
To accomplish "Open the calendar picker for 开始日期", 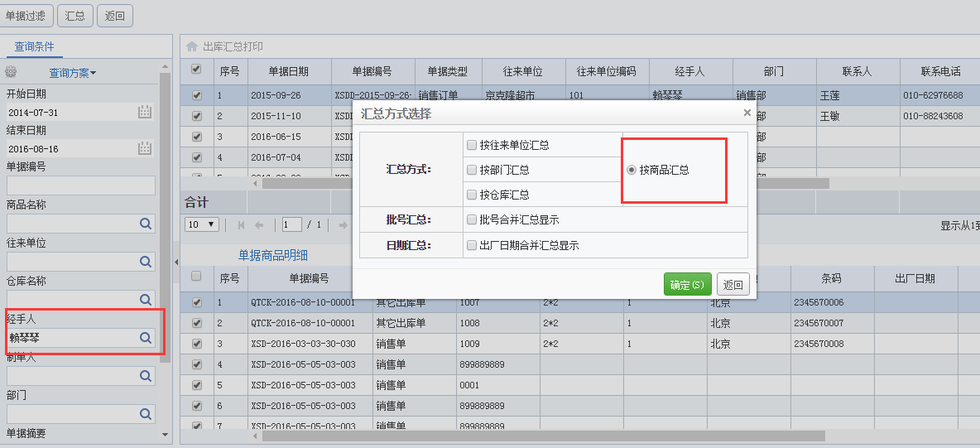I will 145,112.
